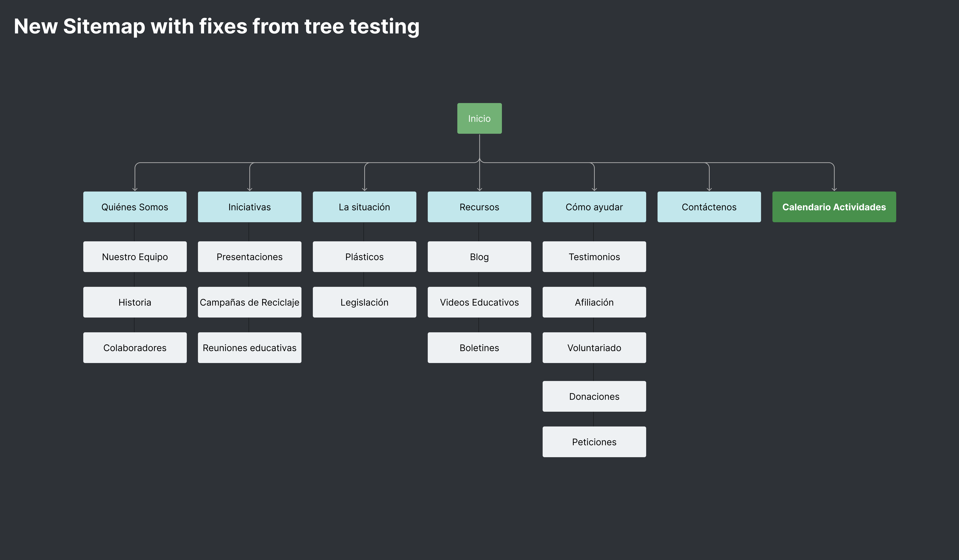
Task: Click the Campañas de Reciclaje node
Action: (249, 303)
